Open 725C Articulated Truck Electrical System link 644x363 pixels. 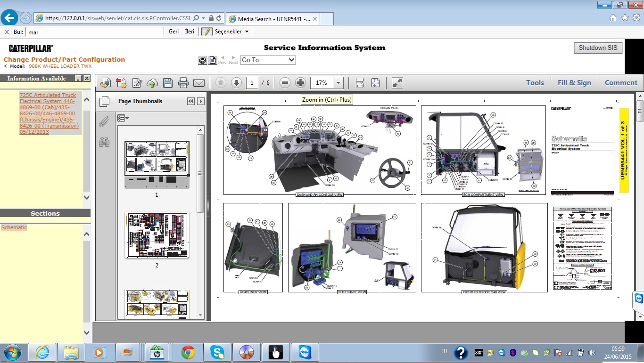tap(50, 113)
